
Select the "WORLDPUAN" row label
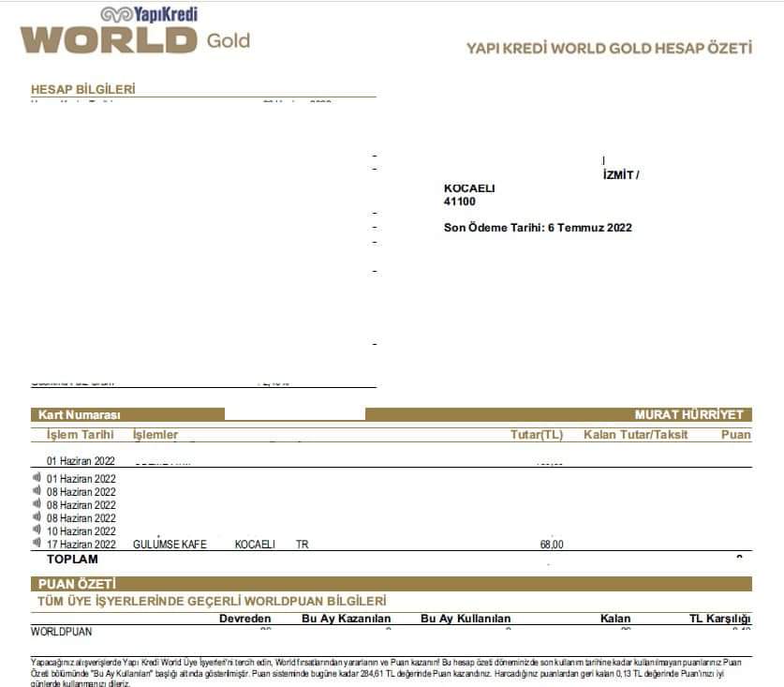click(61, 632)
